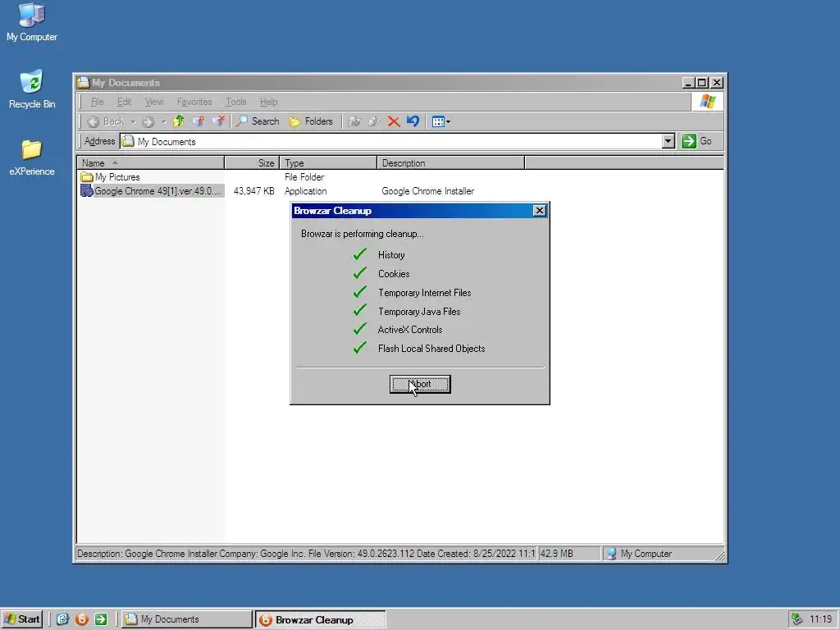Image resolution: width=840 pixels, height=630 pixels.
Task: Click the 43,947 KB size cell
Action: 254,190
